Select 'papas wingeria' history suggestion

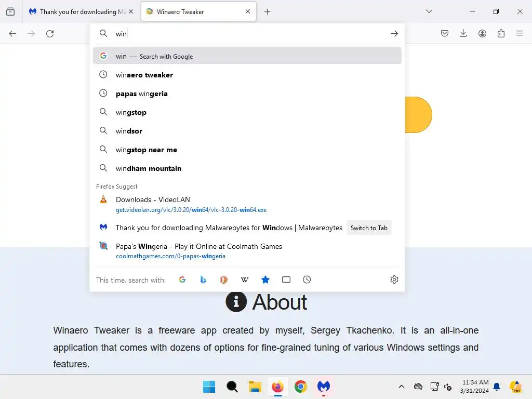247,94
